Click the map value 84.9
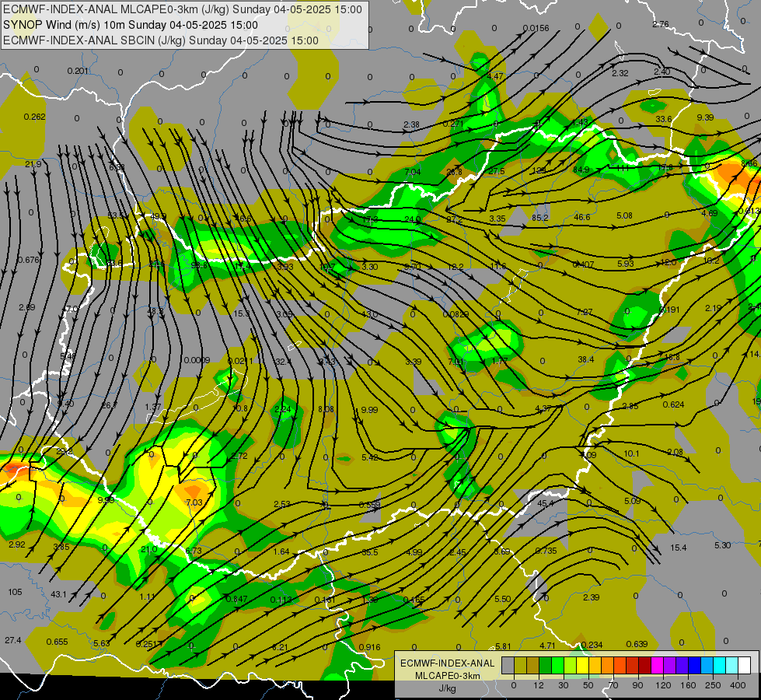761x700 pixels. (581, 170)
